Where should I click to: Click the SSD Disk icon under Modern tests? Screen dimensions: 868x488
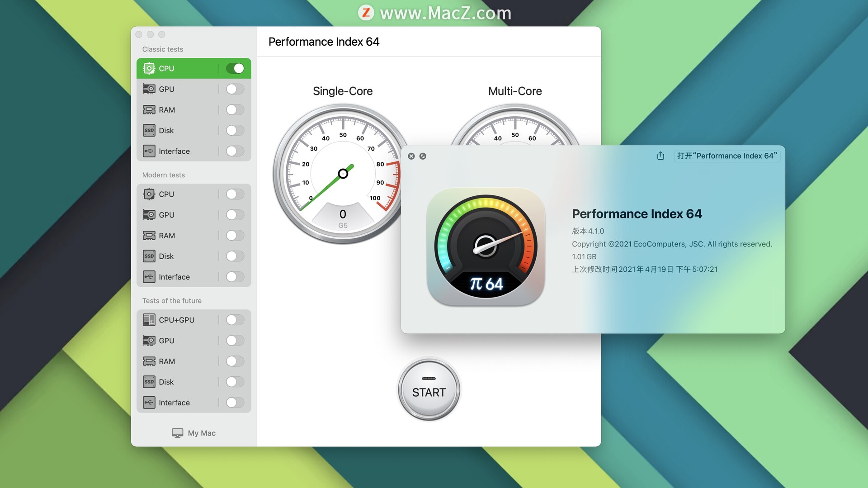click(x=149, y=256)
